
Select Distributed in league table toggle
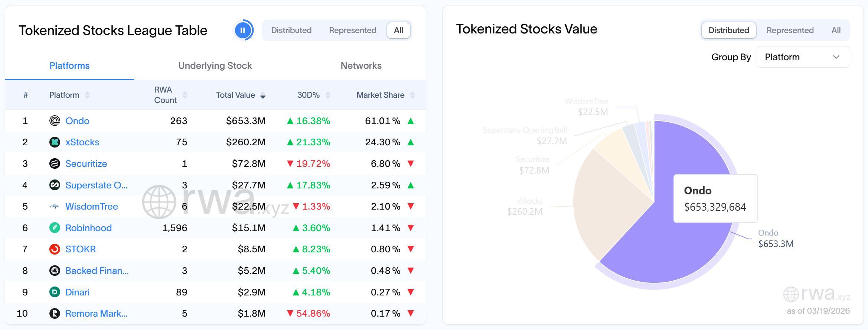291,30
